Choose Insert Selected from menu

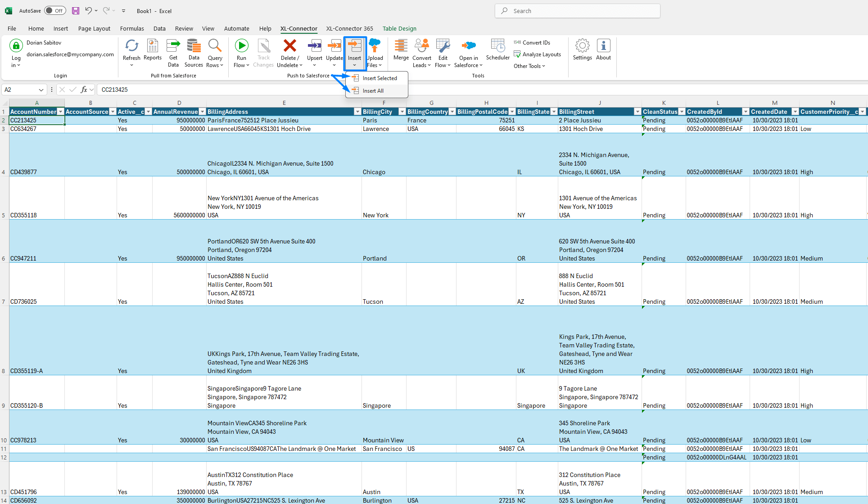[380, 78]
